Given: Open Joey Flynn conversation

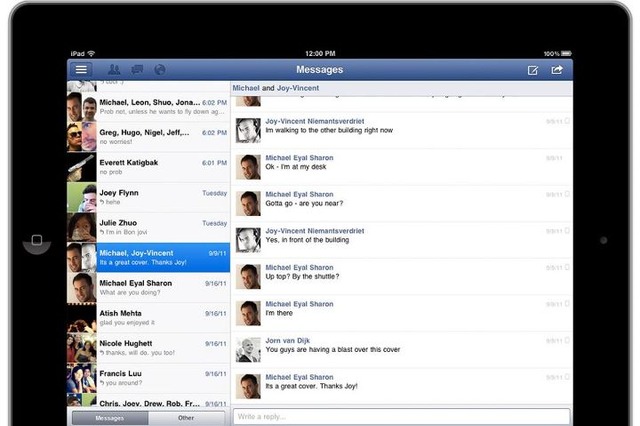Looking at the screenshot, I should click(x=149, y=197).
